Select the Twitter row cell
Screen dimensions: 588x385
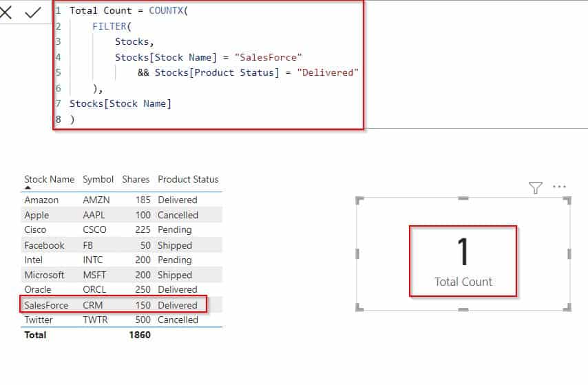coord(39,320)
